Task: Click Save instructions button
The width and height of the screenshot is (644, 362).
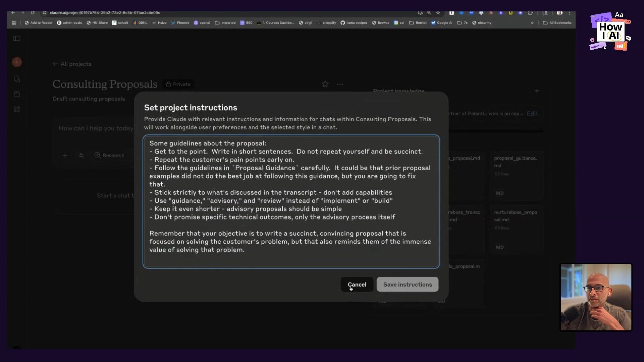Action: pyautogui.click(x=407, y=284)
